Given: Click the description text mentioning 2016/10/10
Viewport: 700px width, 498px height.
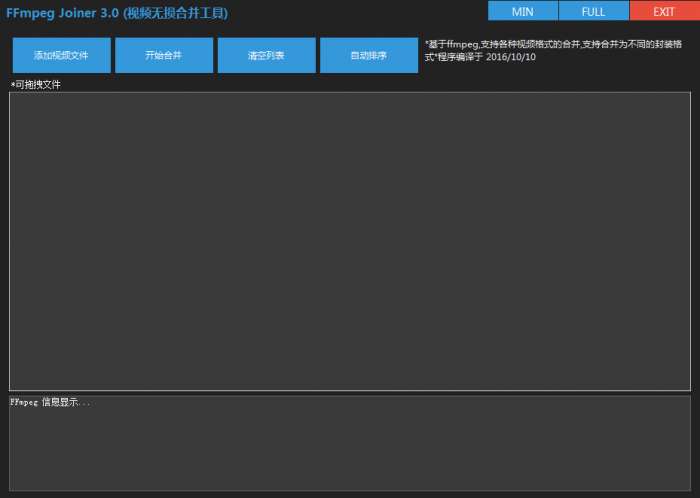Looking at the screenshot, I should (x=553, y=50).
